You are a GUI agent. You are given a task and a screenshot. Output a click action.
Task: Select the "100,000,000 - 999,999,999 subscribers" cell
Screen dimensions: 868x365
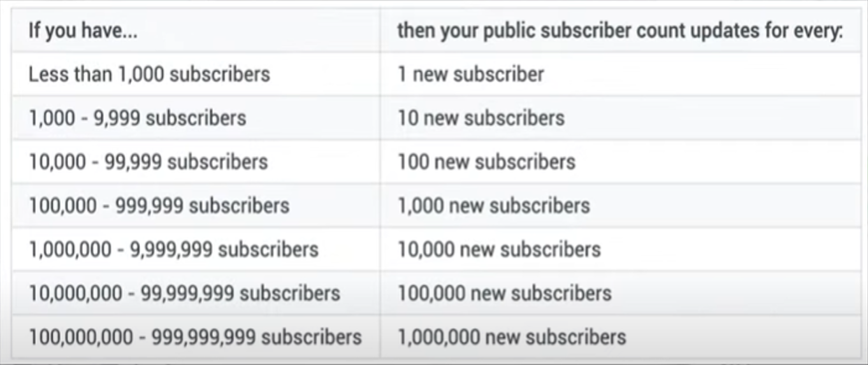pyautogui.click(x=195, y=336)
